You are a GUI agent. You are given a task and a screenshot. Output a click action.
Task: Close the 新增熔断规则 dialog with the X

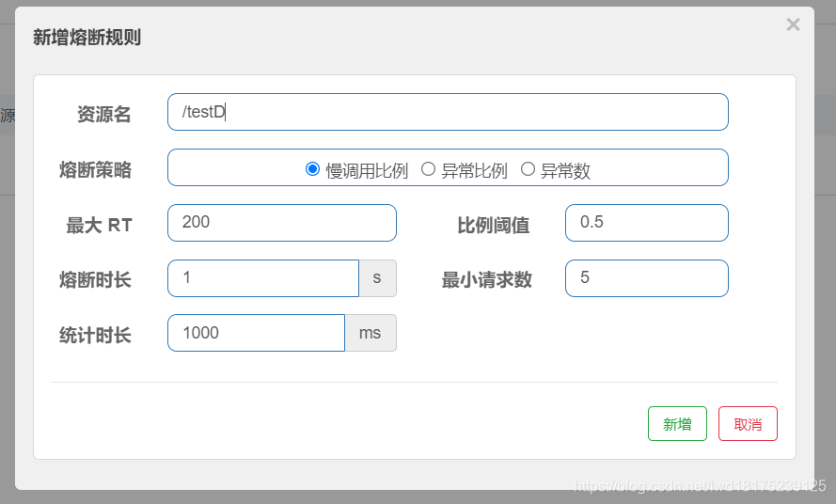click(793, 24)
